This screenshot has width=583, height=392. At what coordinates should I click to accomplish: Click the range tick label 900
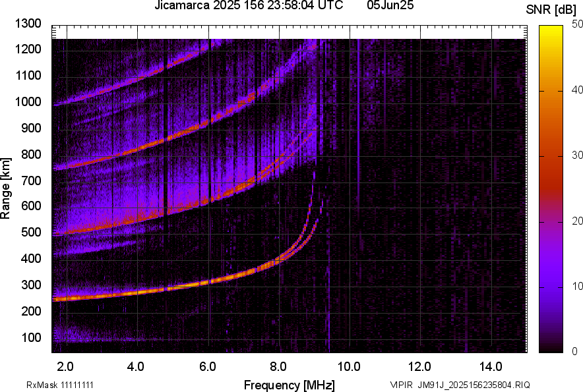(31, 128)
